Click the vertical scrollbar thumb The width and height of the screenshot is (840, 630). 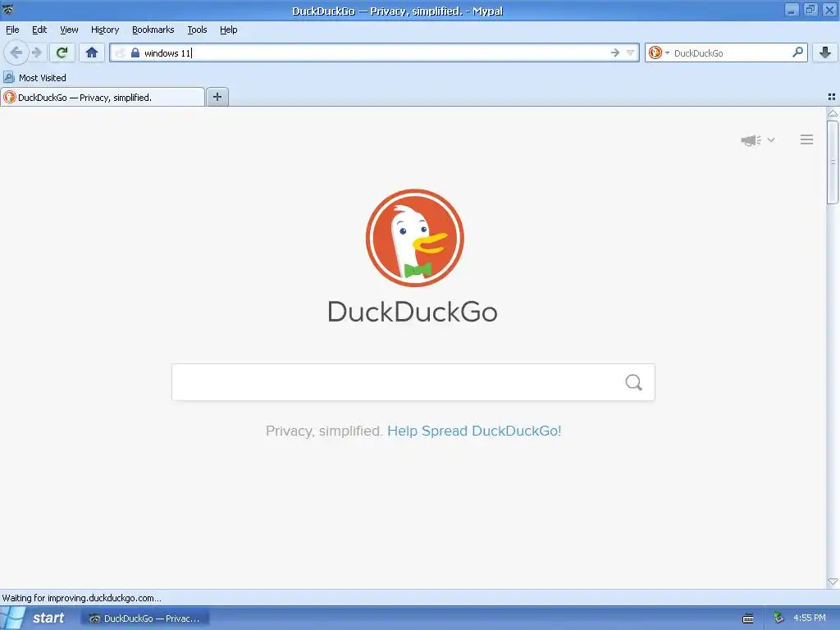(833, 162)
